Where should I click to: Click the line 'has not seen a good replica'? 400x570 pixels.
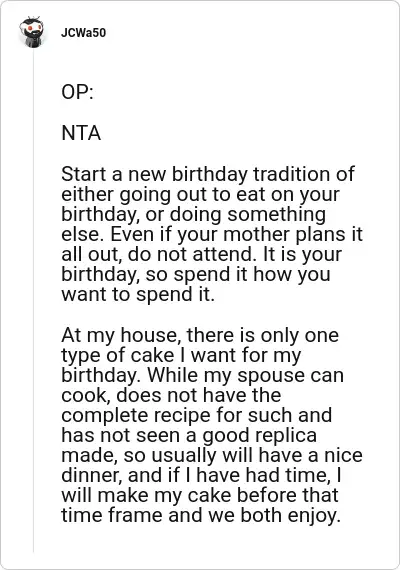(x=189, y=435)
